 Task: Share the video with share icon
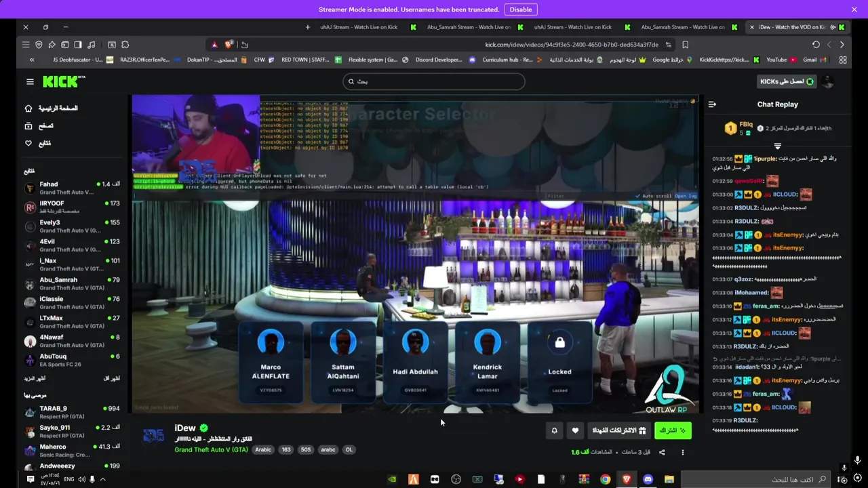pyautogui.click(x=662, y=452)
